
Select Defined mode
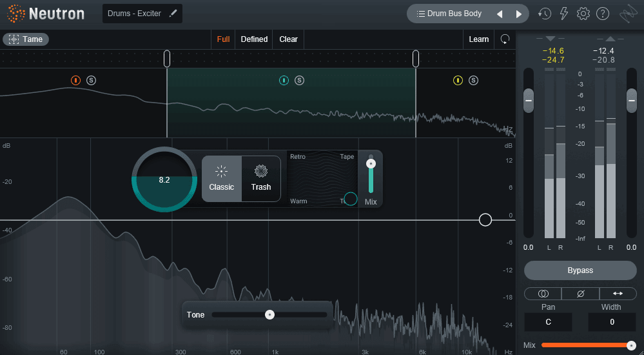(254, 39)
